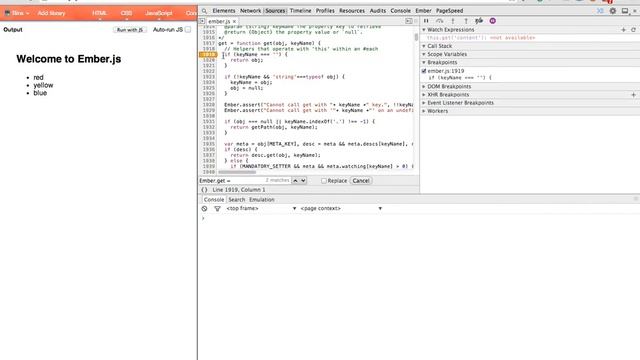Set a breakpoint on line number 1936
The height and width of the screenshot is (360, 640).
click(208, 149)
